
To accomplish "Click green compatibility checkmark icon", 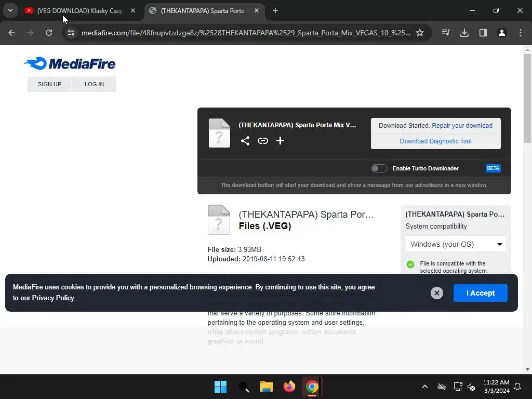I will pyautogui.click(x=410, y=264).
